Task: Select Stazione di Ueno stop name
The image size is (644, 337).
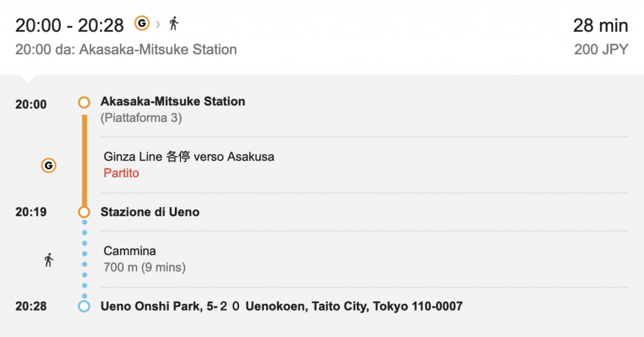Action: pyautogui.click(x=150, y=213)
